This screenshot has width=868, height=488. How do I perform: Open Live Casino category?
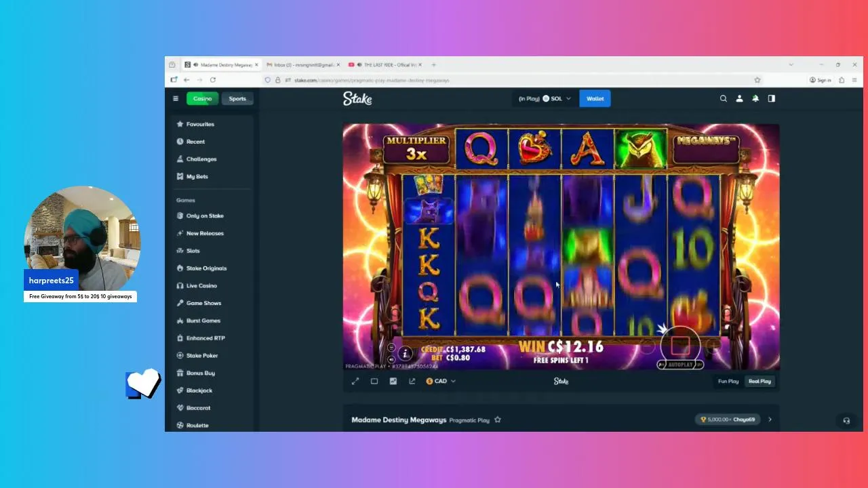(x=210, y=286)
